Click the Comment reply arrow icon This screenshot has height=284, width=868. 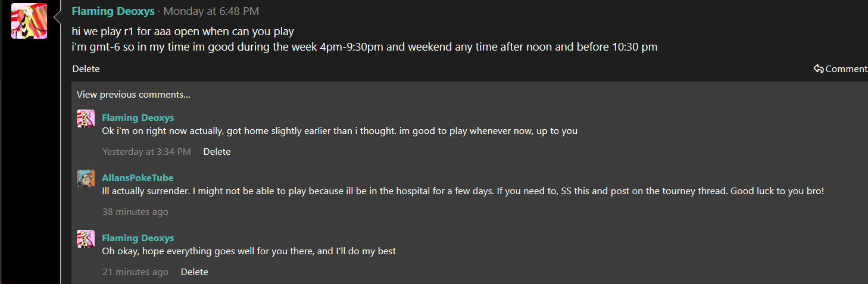coord(819,69)
